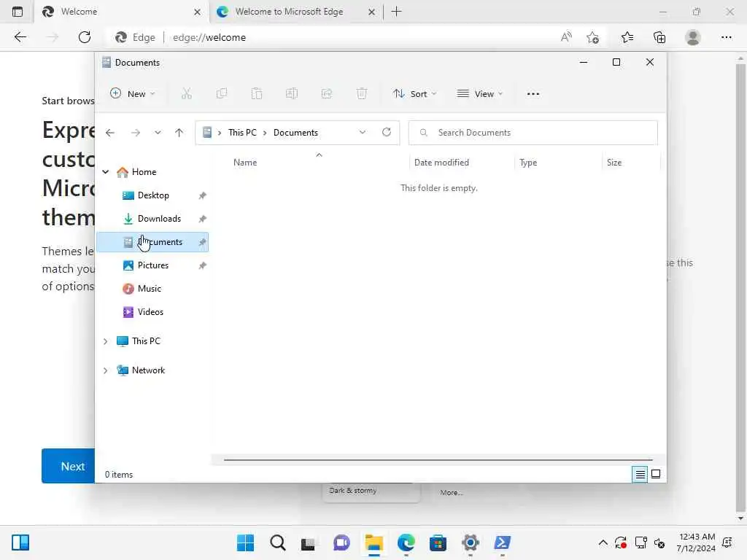The height and width of the screenshot is (560, 747).
Task: Open the address bar history dropdown
Action: (x=363, y=133)
